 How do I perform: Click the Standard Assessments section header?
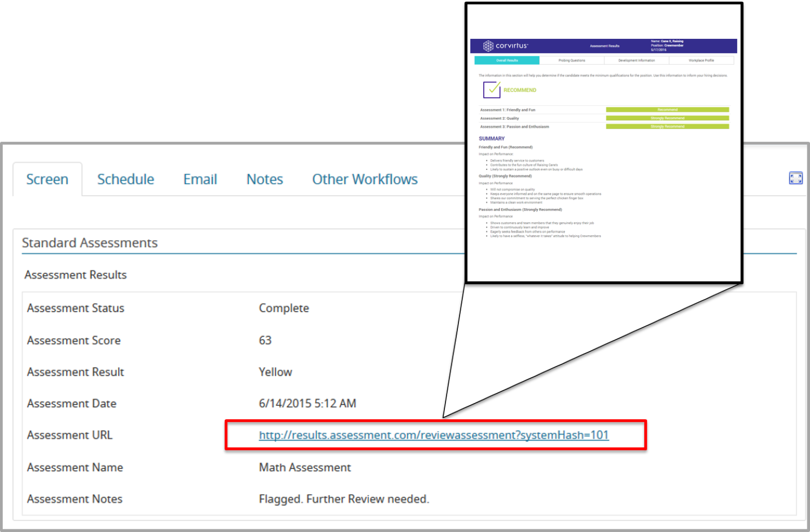pyautogui.click(x=90, y=243)
